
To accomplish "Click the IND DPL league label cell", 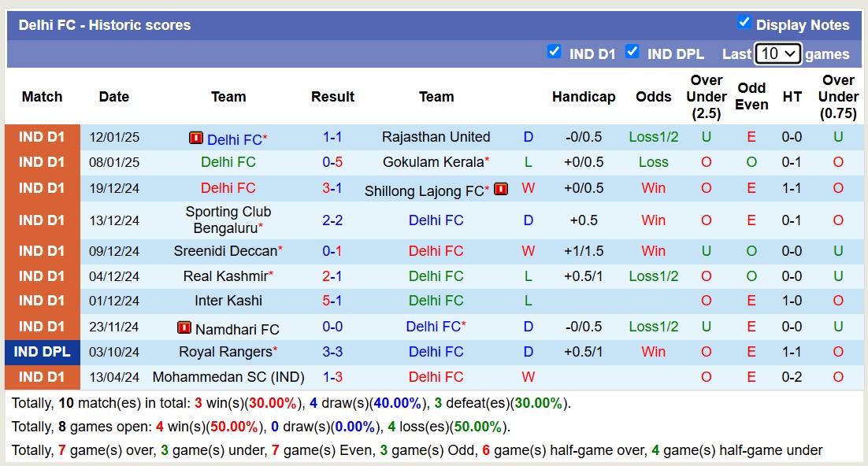I will tap(42, 352).
